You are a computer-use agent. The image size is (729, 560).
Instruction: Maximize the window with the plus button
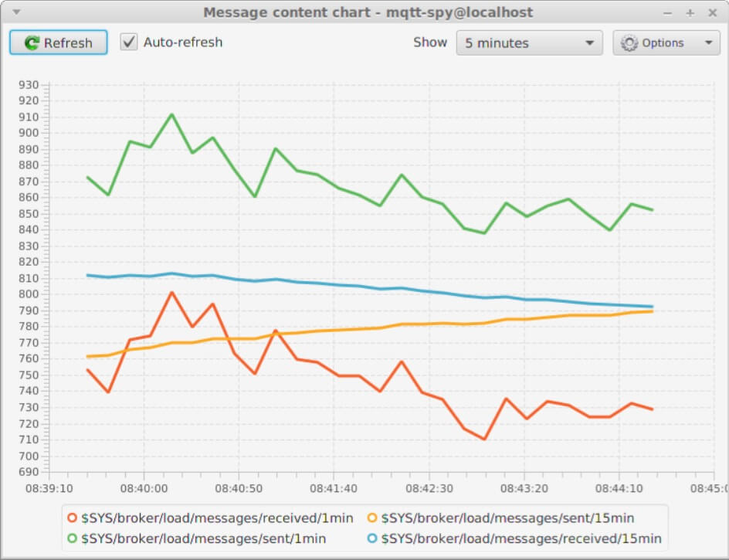[690, 13]
